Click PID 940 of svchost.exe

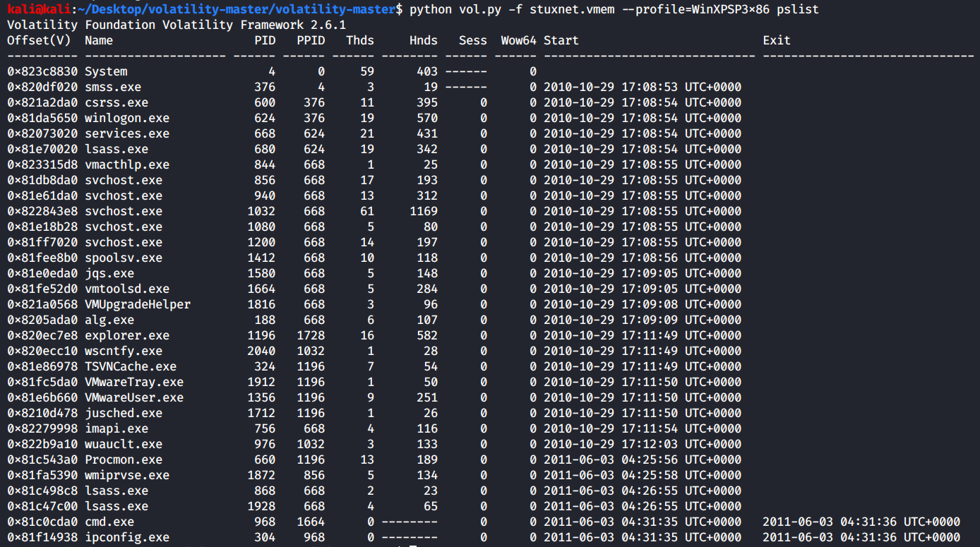[265, 196]
